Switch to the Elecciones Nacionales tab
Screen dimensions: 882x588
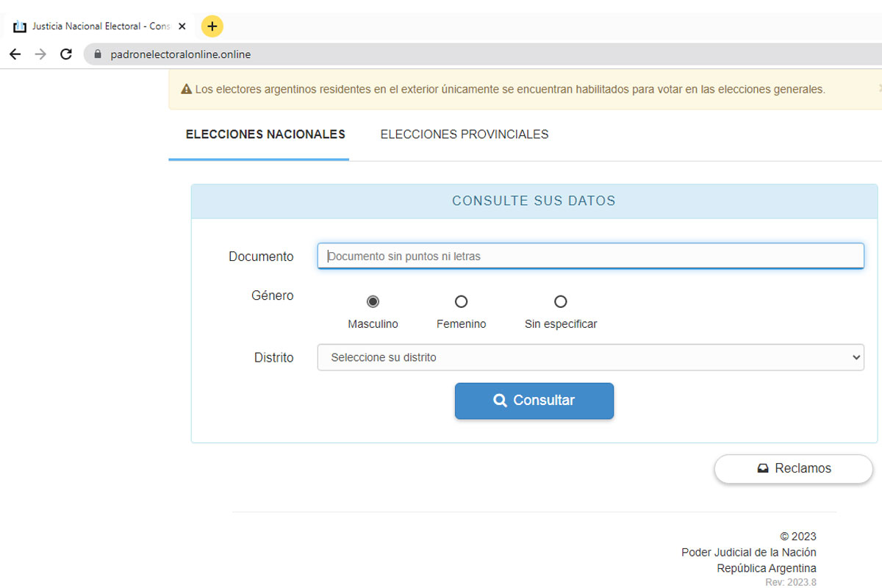pyautogui.click(x=265, y=135)
